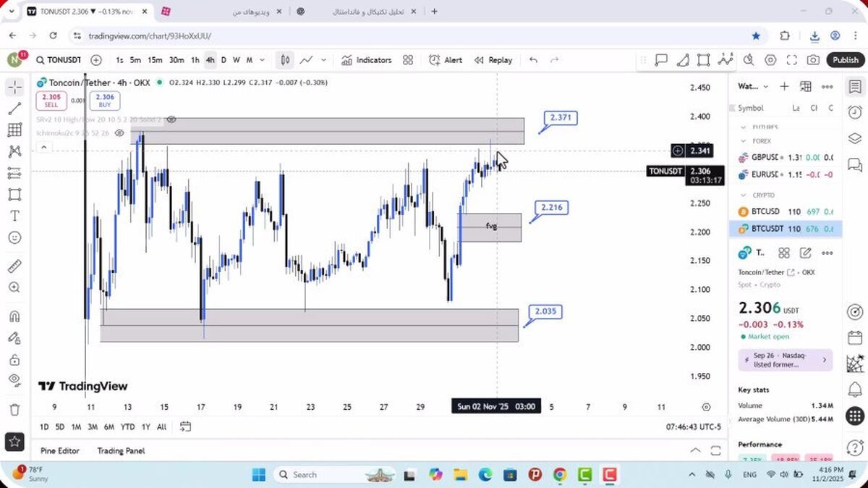Open the watchlist advanced view icon
The image size is (868, 488).
coord(806,87)
